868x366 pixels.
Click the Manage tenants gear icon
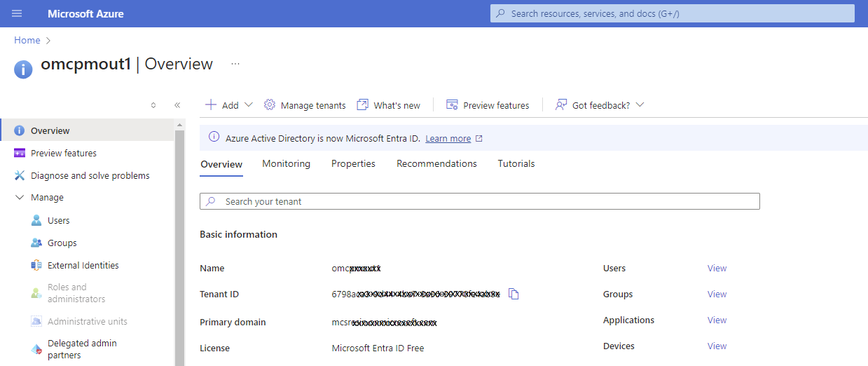[270, 105]
